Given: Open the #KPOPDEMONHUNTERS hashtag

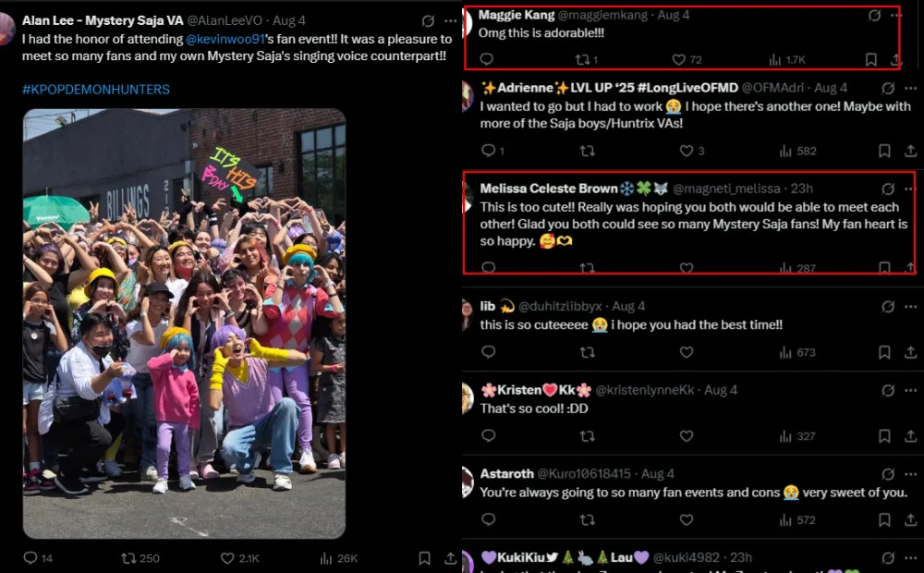Looking at the screenshot, I should (x=96, y=90).
